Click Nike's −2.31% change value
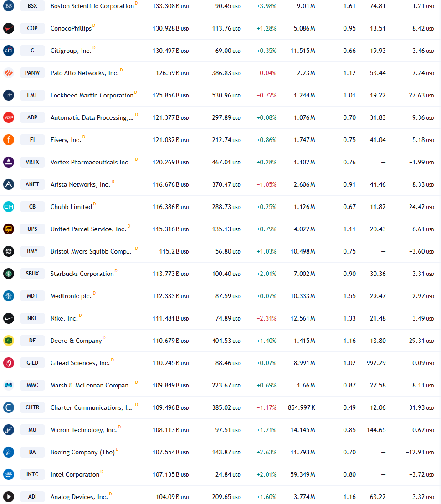The height and width of the screenshot is (504, 441). 267,319
